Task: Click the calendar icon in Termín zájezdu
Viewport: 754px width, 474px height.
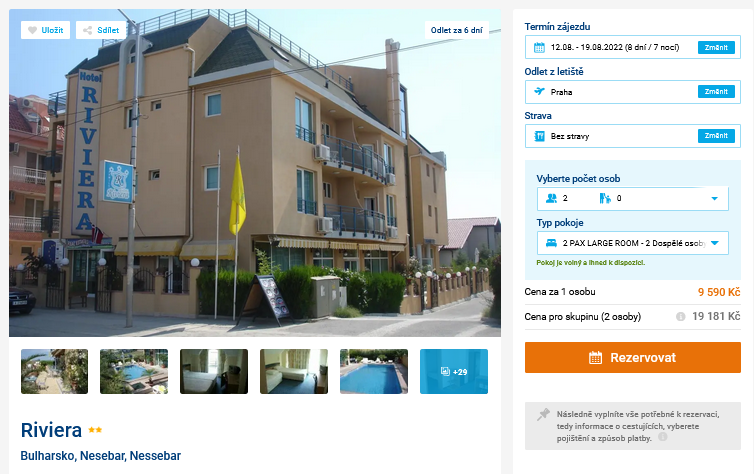Action: tap(539, 47)
